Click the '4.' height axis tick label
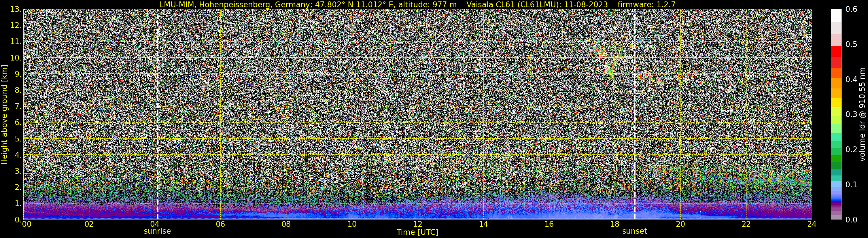868x238 pixels. point(18,155)
